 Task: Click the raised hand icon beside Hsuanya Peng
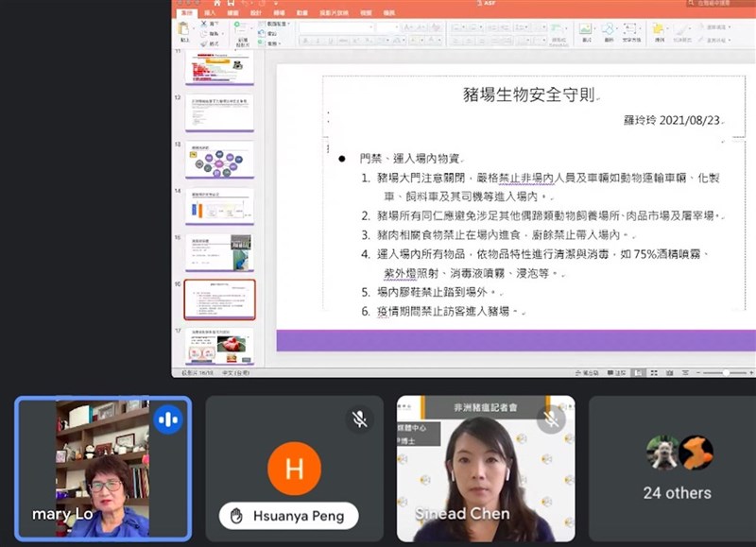click(x=236, y=516)
